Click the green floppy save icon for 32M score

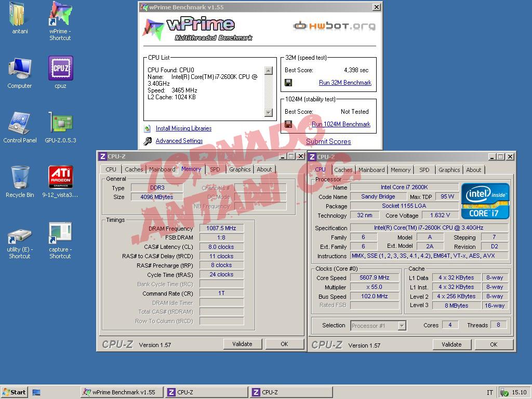tap(288, 83)
